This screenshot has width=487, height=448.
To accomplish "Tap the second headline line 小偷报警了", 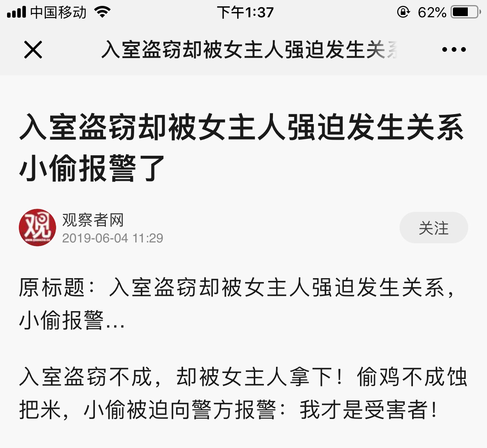I will [x=93, y=168].
